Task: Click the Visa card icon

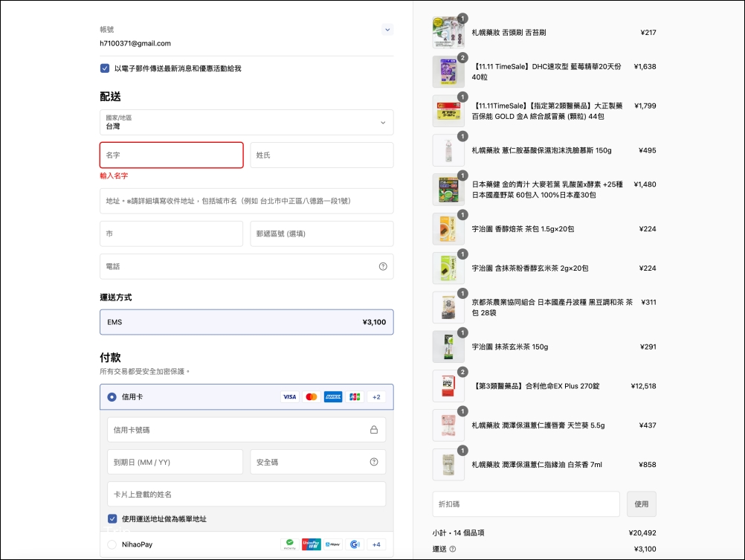Action: pos(289,397)
